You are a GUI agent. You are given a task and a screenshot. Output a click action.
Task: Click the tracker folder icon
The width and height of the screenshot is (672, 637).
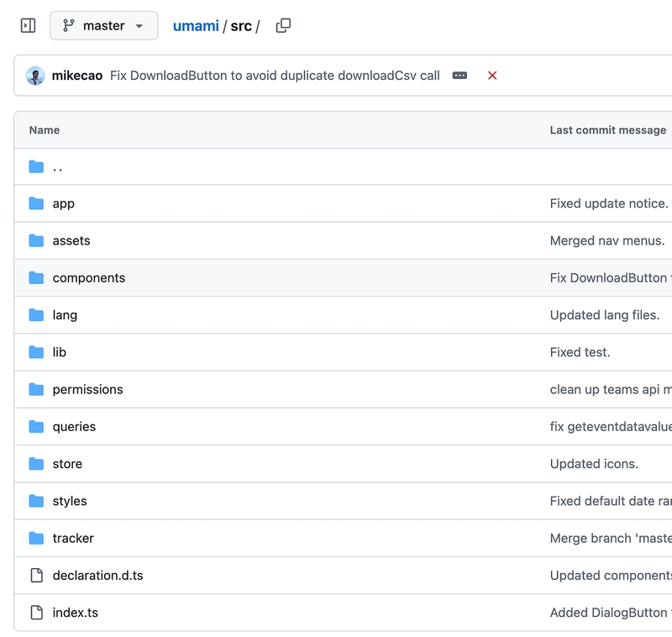pyautogui.click(x=36, y=538)
